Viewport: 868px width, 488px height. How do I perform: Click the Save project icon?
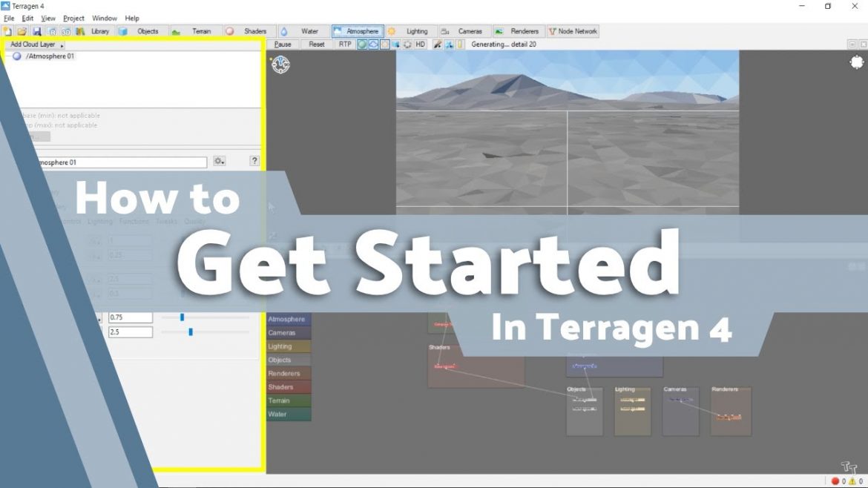[36, 31]
